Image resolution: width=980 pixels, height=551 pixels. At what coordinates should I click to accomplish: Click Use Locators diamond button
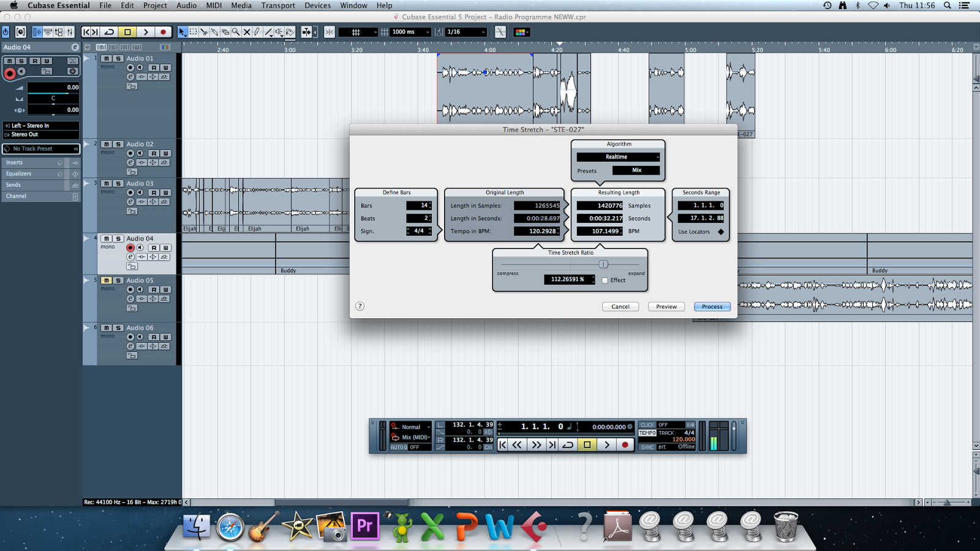coord(721,231)
